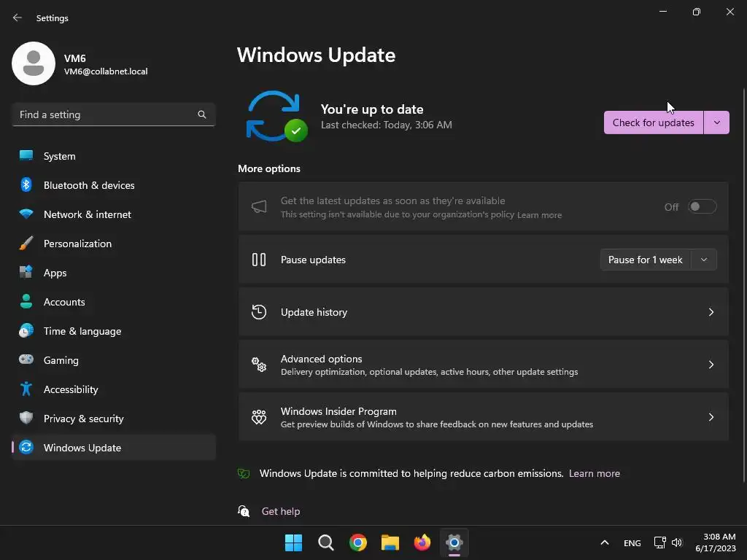This screenshot has width=747, height=560.
Task: Show hidden icons in system tray
Action: tap(605, 542)
